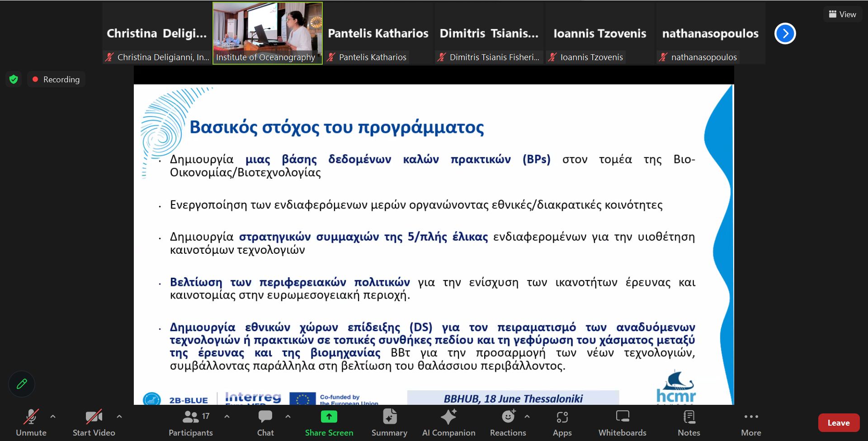Open the meeting Summary
The height and width of the screenshot is (441, 868).
click(389, 422)
